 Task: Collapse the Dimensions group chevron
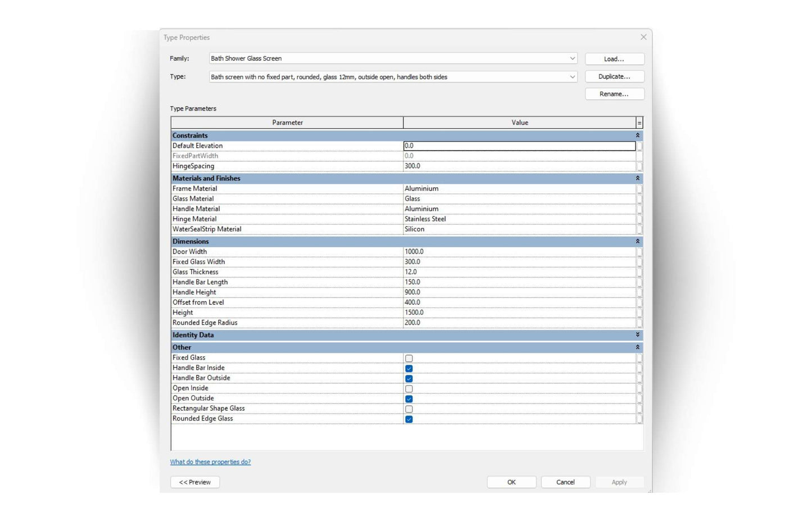coord(637,241)
